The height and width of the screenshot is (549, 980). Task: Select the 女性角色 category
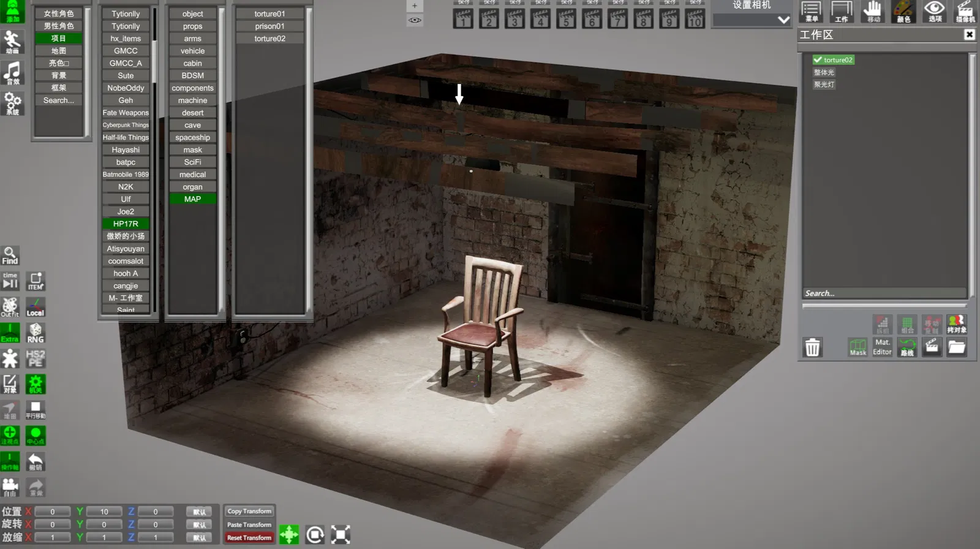pyautogui.click(x=59, y=13)
